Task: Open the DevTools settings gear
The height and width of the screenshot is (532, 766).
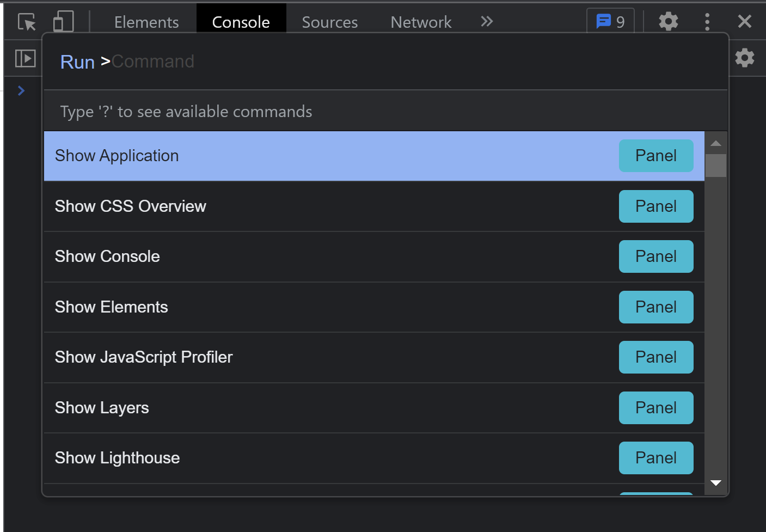Action: pos(668,21)
